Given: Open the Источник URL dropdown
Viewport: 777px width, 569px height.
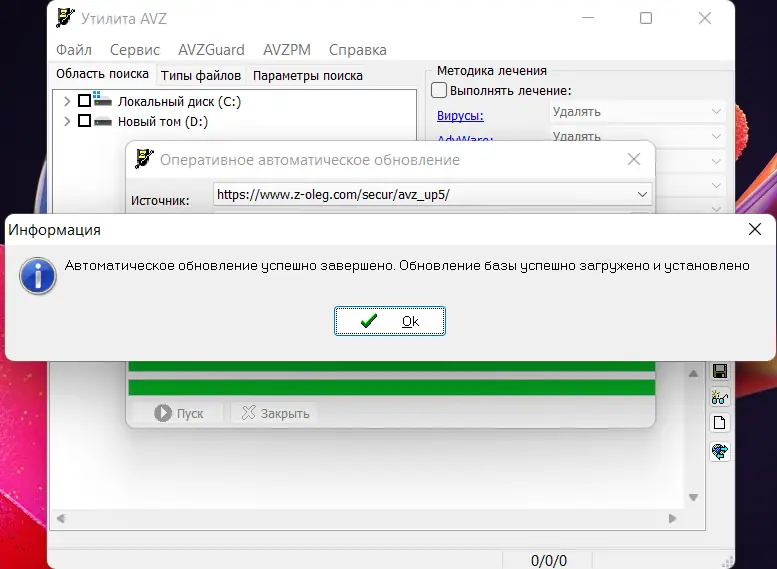Looking at the screenshot, I should pyautogui.click(x=642, y=194).
